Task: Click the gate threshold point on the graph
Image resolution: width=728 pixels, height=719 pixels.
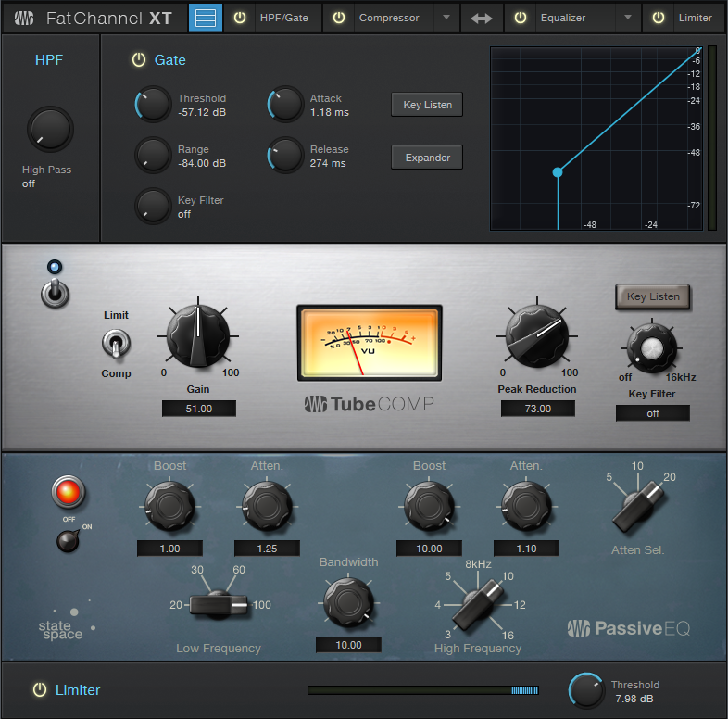Action: (558, 172)
